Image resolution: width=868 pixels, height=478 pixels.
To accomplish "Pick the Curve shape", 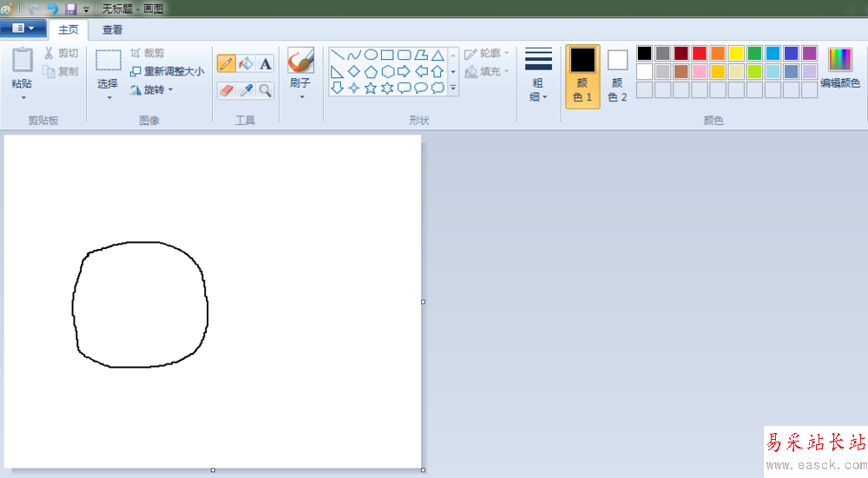I will click(354, 55).
